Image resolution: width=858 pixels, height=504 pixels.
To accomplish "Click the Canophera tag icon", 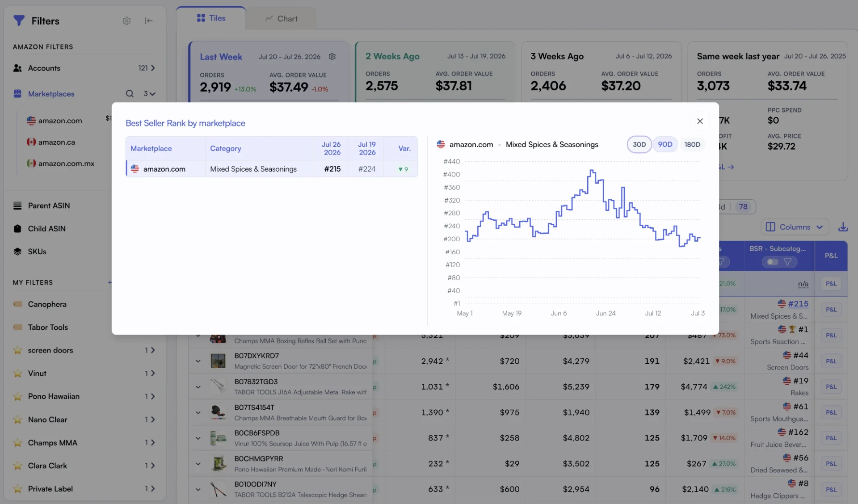I will pos(17,304).
